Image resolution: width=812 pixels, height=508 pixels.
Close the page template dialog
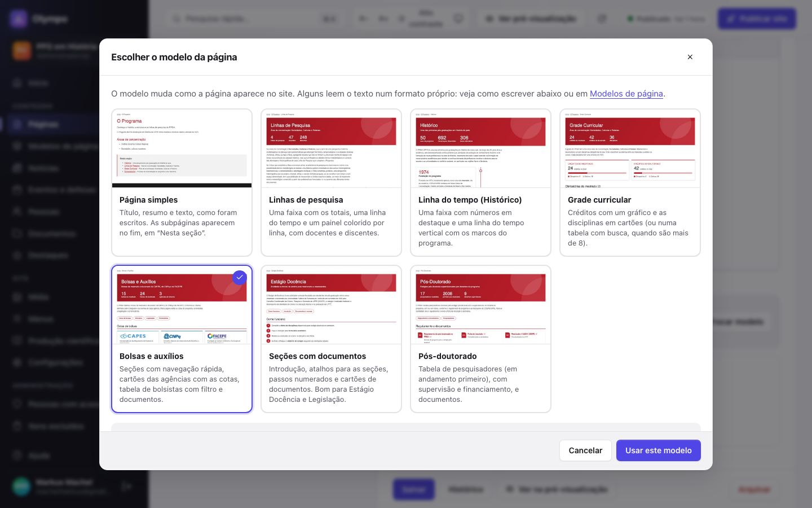(x=690, y=57)
